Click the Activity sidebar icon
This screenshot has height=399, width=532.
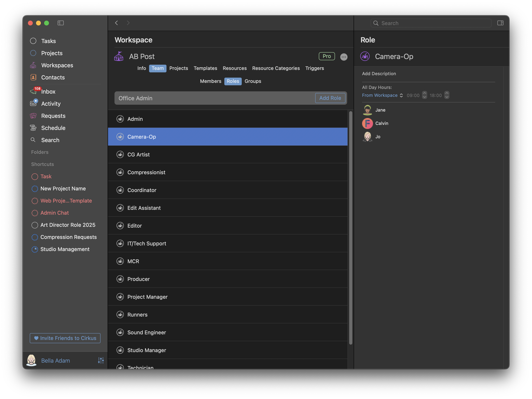point(33,104)
